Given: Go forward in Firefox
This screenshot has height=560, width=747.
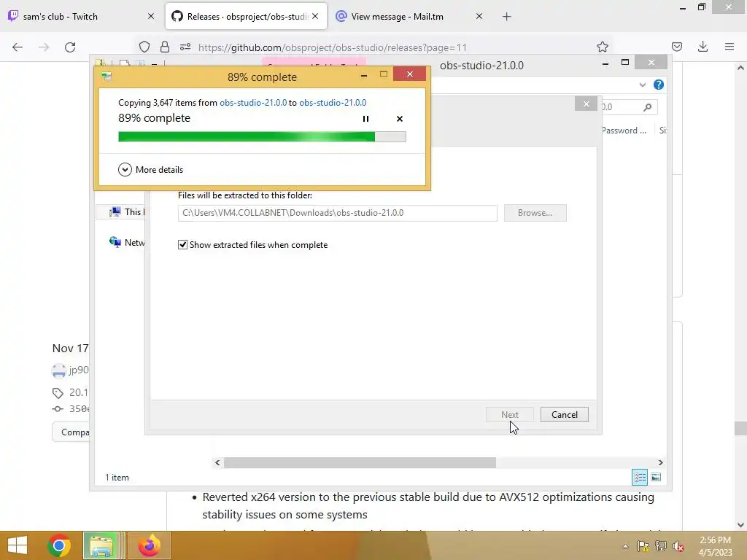Looking at the screenshot, I should pos(44,47).
